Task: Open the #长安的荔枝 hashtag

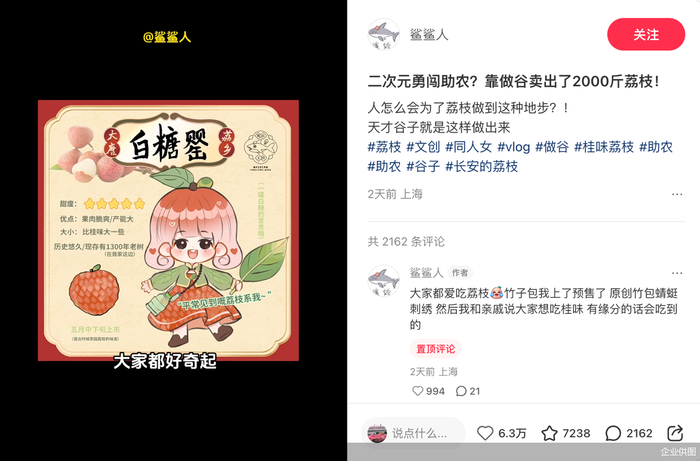Action: (x=482, y=166)
